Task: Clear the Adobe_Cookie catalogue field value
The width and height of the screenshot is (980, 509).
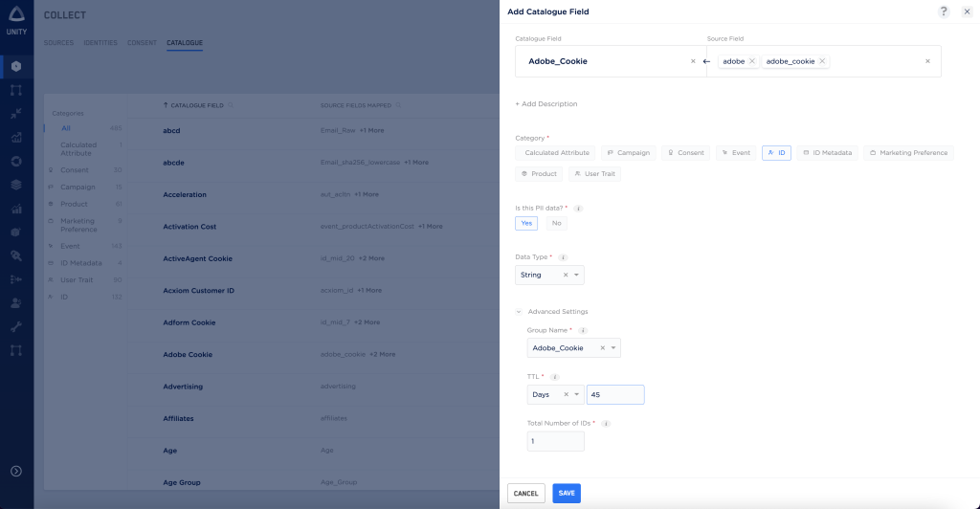Action: [693, 61]
